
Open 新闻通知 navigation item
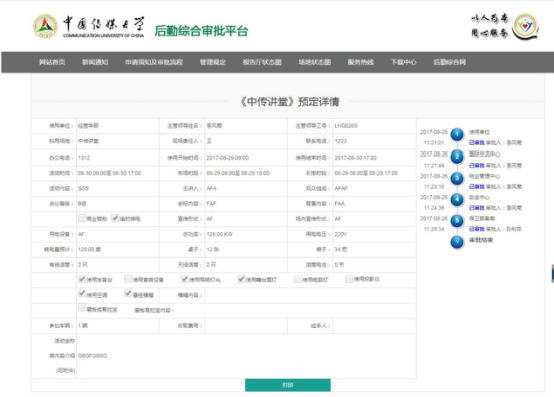(x=95, y=62)
